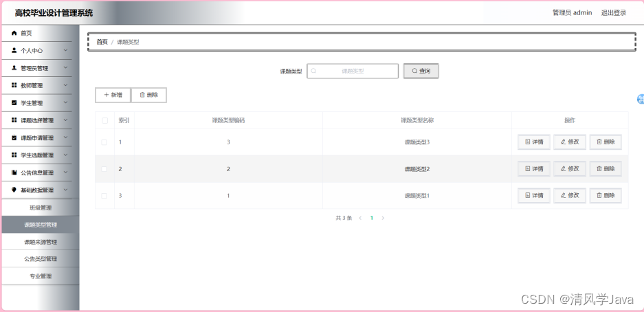Image resolution: width=644 pixels, height=312 pixels.
Task: Click the 共 3 条 total count text
Action: point(344,218)
